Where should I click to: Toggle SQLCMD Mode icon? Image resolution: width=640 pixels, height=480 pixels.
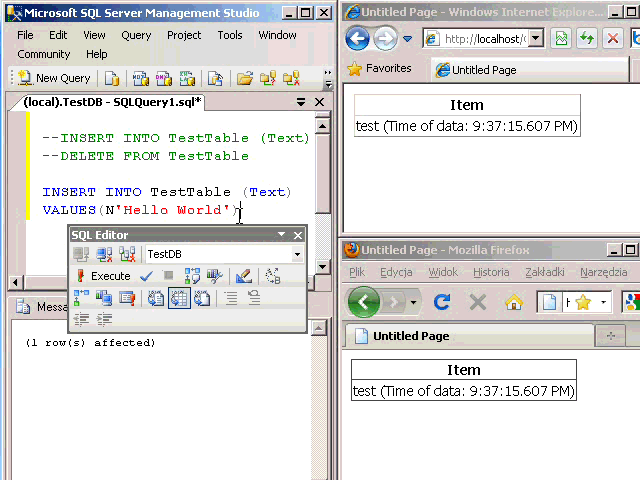coord(127,298)
